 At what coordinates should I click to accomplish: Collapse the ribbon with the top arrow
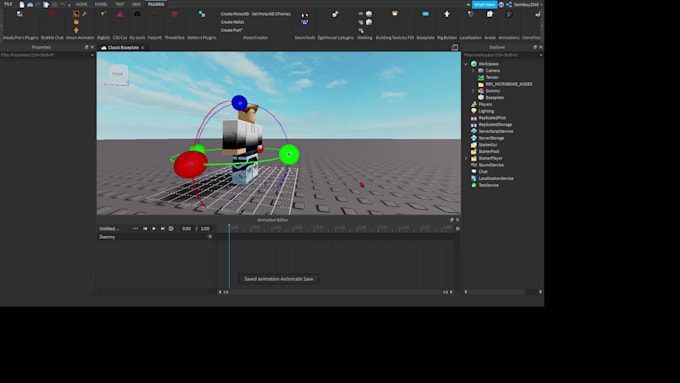click(x=468, y=4)
